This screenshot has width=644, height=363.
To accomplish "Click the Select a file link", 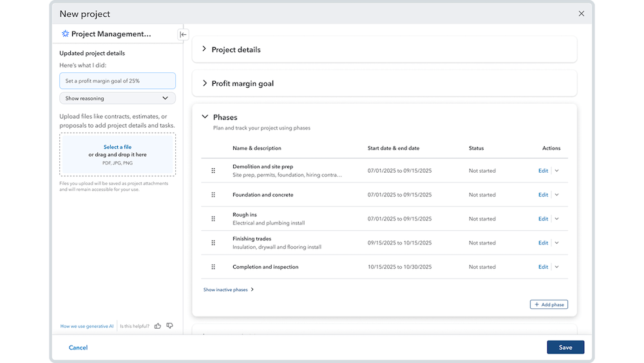I will (117, 147).
